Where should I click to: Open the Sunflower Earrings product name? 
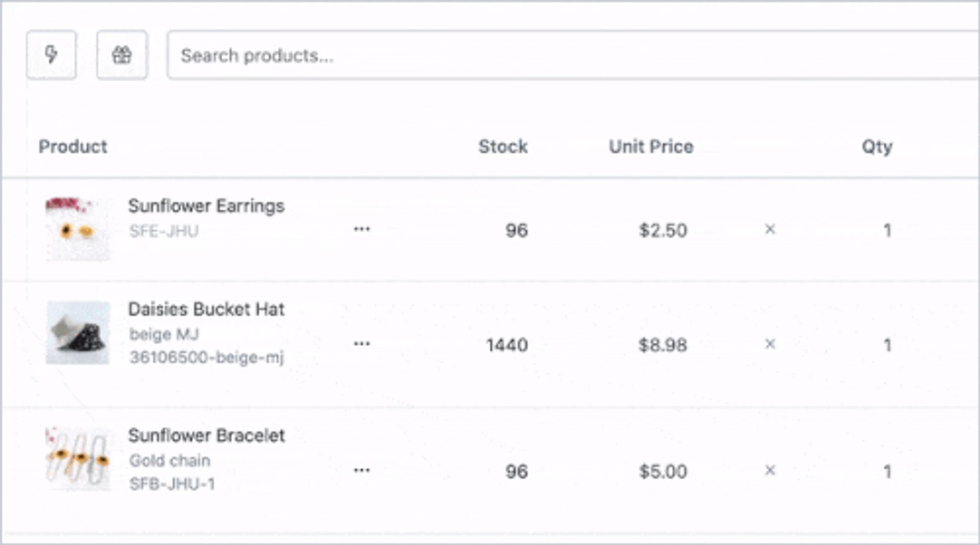(206, 206)
